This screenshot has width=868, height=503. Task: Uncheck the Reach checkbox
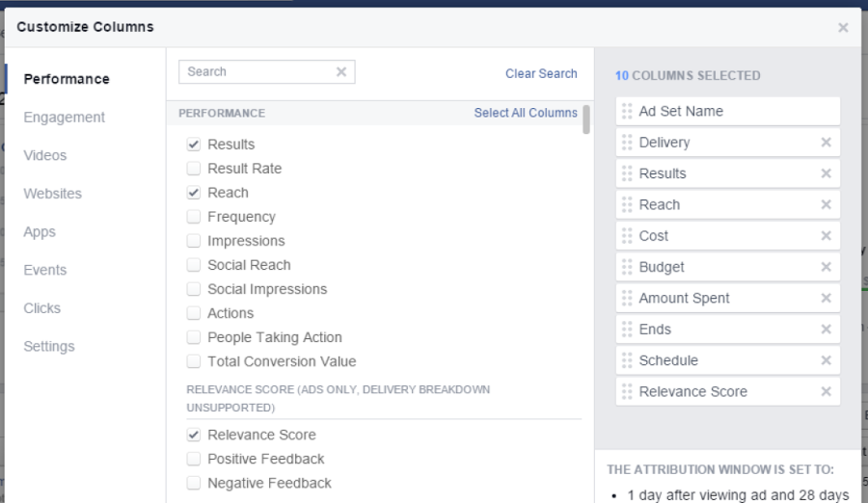(x=193, y=193)
